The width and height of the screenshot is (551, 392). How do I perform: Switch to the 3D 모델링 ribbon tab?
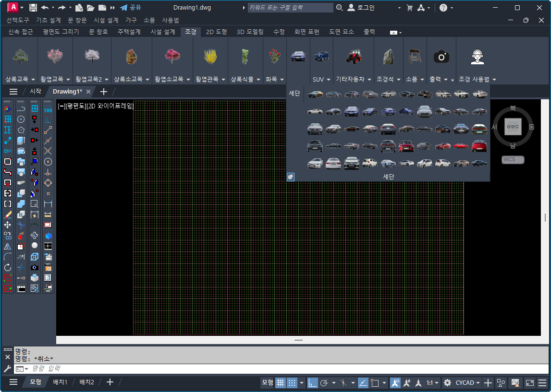point(250,32)
